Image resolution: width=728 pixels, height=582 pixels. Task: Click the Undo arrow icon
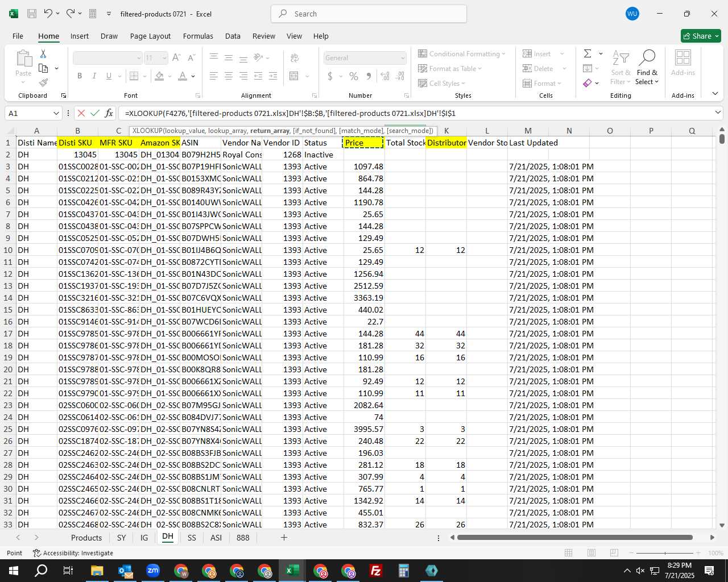pos(48,14)
